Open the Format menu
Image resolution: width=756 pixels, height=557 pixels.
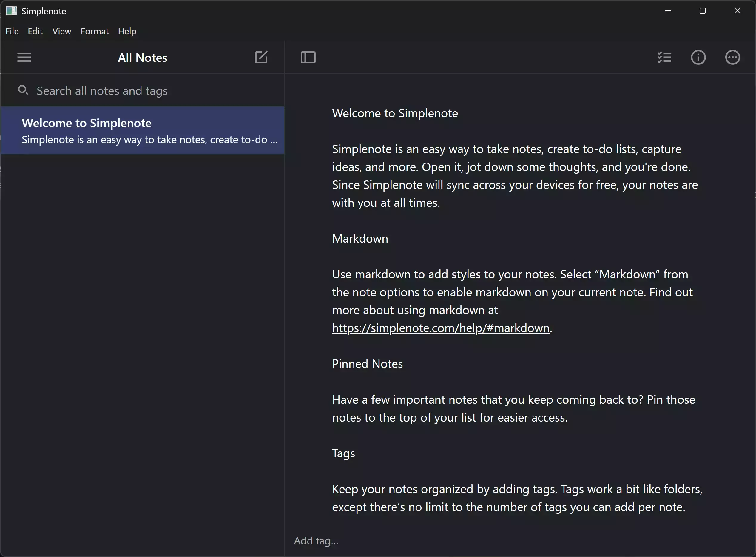pyautogui.click(x=94, y=31)
